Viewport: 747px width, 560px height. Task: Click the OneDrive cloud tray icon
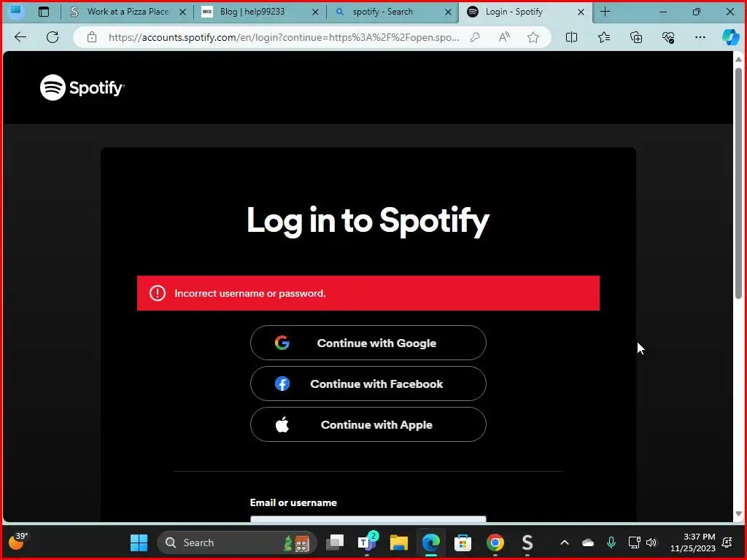(x=588, y=542)
